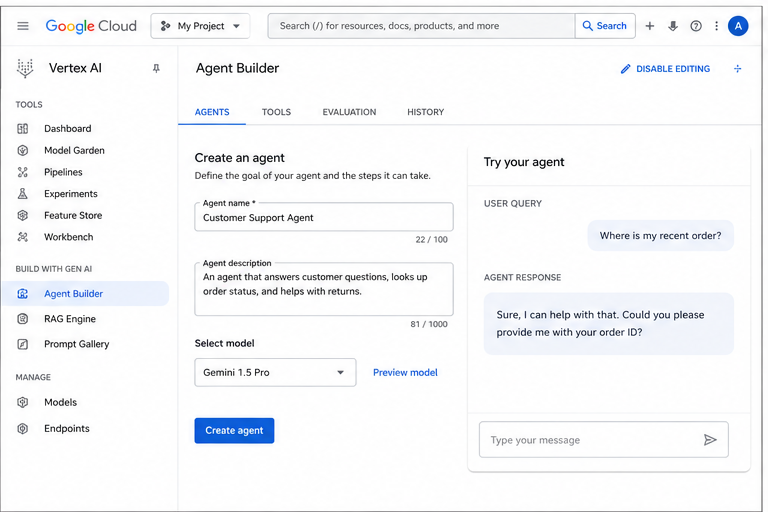Open the account avatar A

coord(738,26)
